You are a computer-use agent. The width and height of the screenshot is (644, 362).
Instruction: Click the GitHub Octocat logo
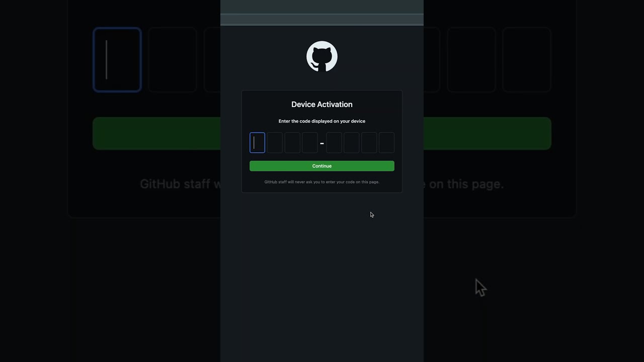322,56
